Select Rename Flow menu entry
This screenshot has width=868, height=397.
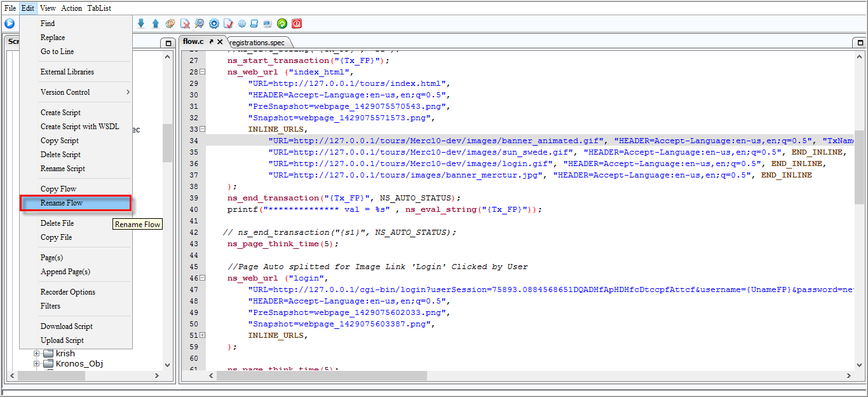click(x=76, y=203)
